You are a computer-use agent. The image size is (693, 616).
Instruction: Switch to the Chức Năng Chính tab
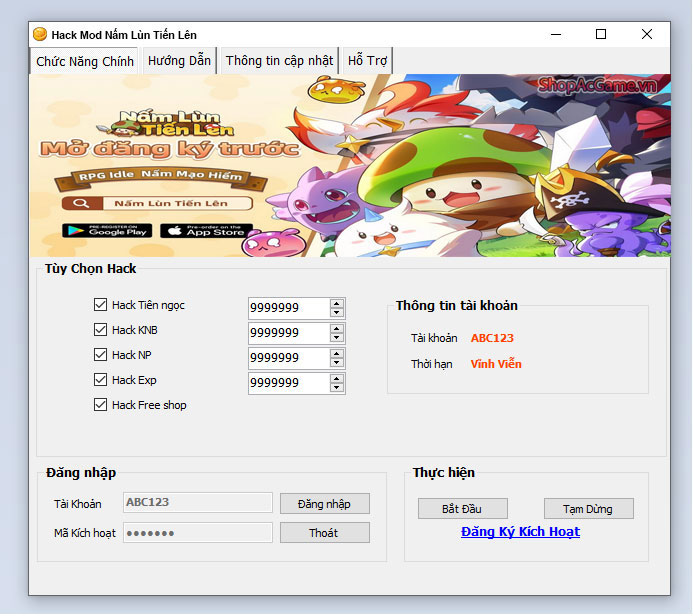point(85,61)
